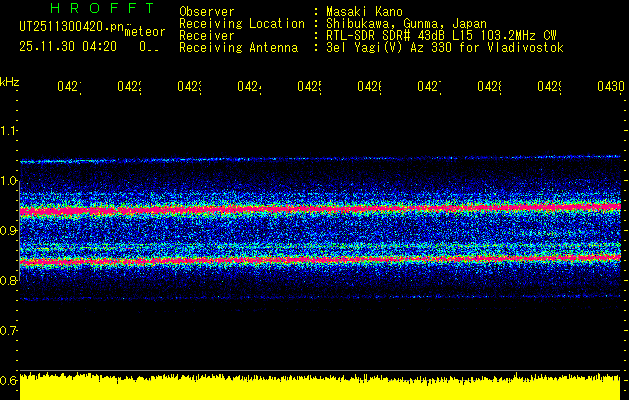The image size is (629, 400).
Task: Click the 0426 time marker
Action: (x=369, y=87)
